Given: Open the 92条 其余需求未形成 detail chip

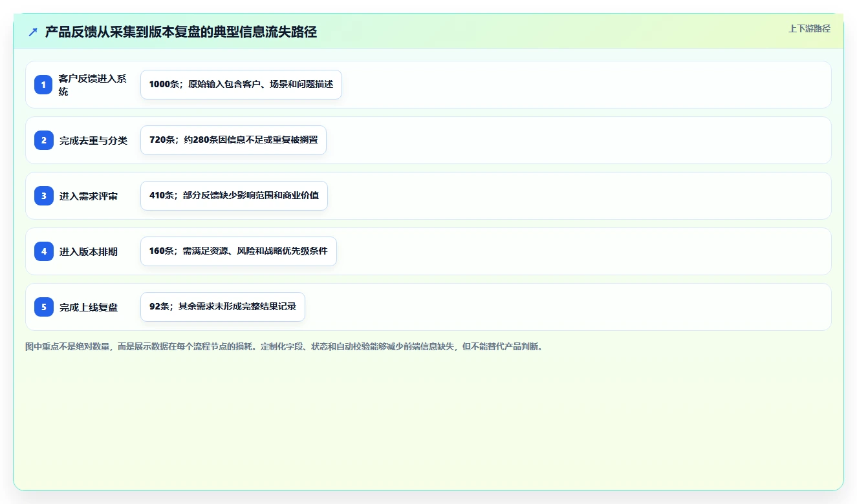Looking at the screenshot, I should 222,307.
